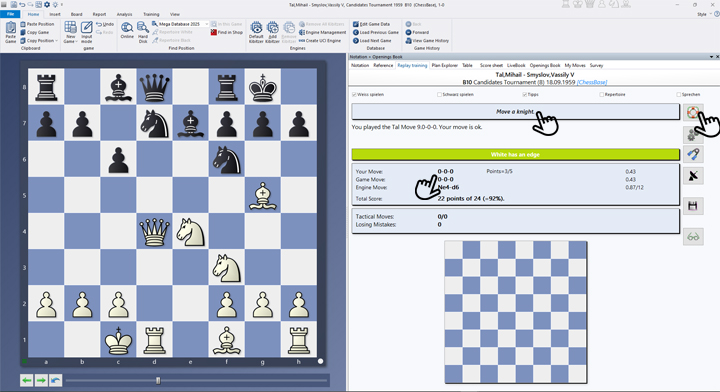Step forward with green right arrow below board
Screen dimensions: 720x392
(41, 380)
